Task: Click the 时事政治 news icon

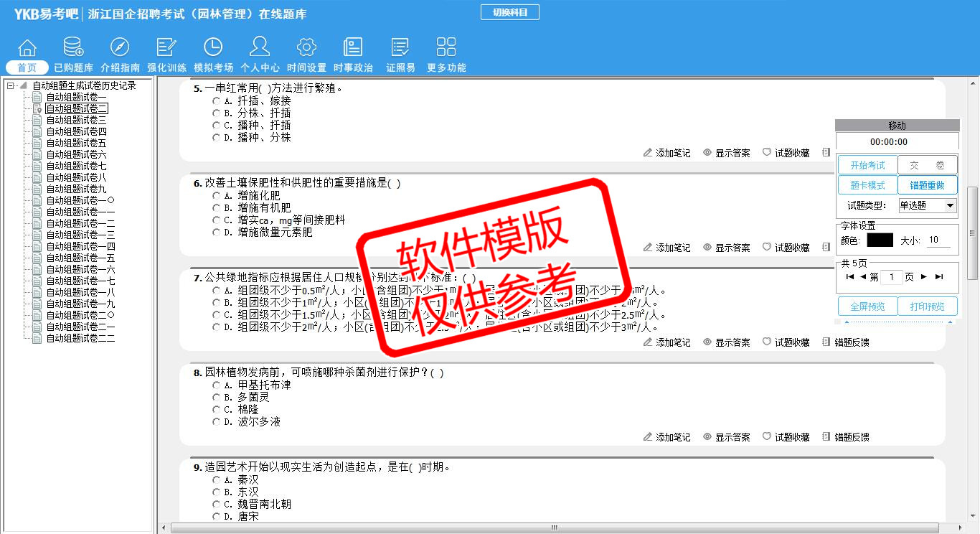Action: point(353,47)
